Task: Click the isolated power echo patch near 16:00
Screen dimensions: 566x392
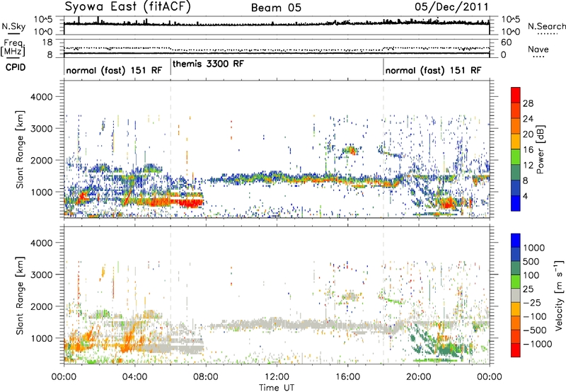Action: tap(350, 150)
